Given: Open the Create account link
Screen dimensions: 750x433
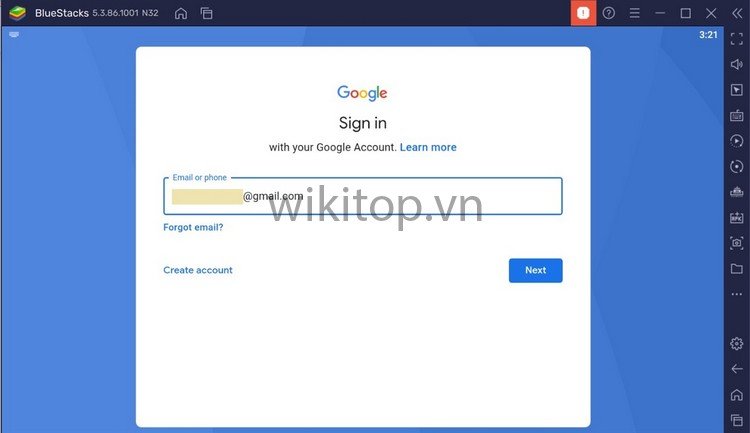Looking at the screenshot, I should [x=198, y=270].
